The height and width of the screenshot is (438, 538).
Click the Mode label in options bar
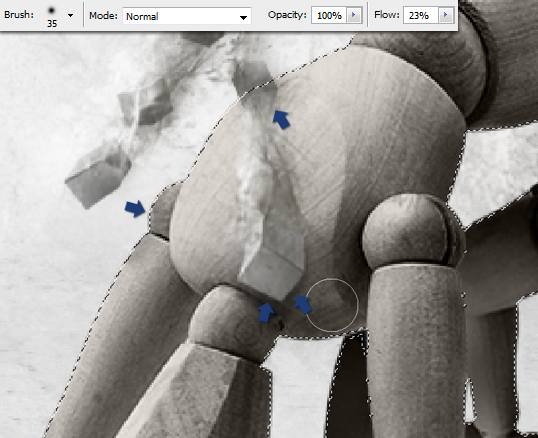[103, 15]
